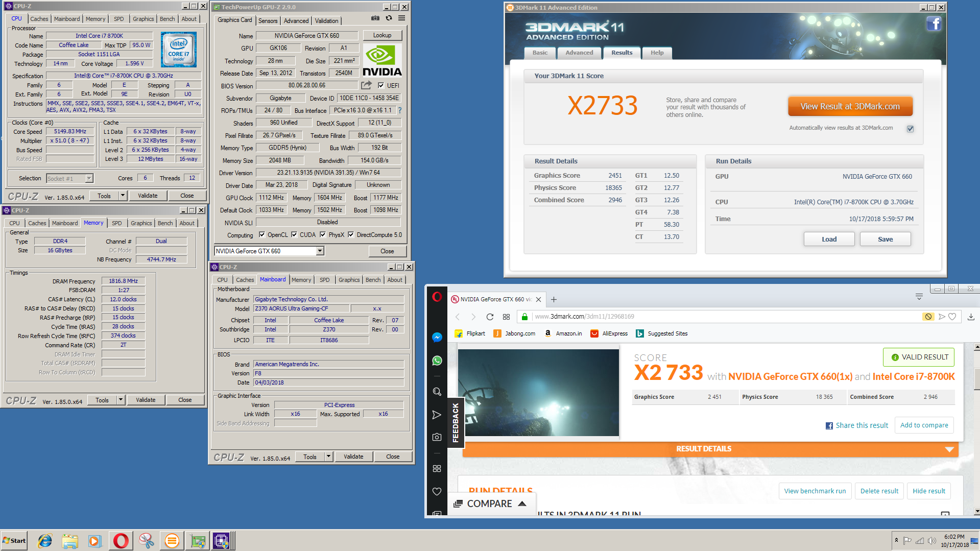Screen dimensions: 980x551
Task: Switch to the Sensors tab in GPU-Z
Action: click(x=268, y=21)
